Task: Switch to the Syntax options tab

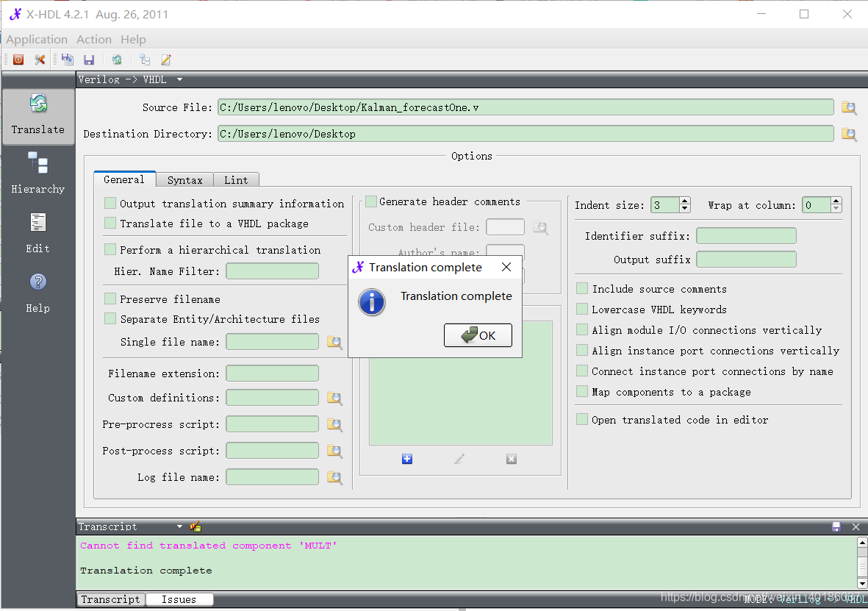Action: [185, 180]
